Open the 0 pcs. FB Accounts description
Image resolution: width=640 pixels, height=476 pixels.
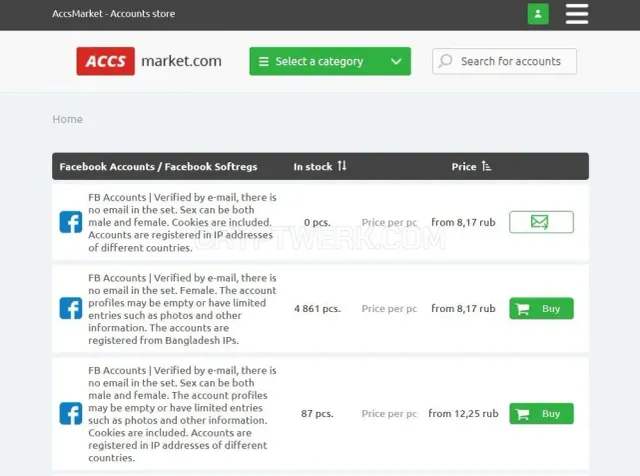[x=182, y=222]
